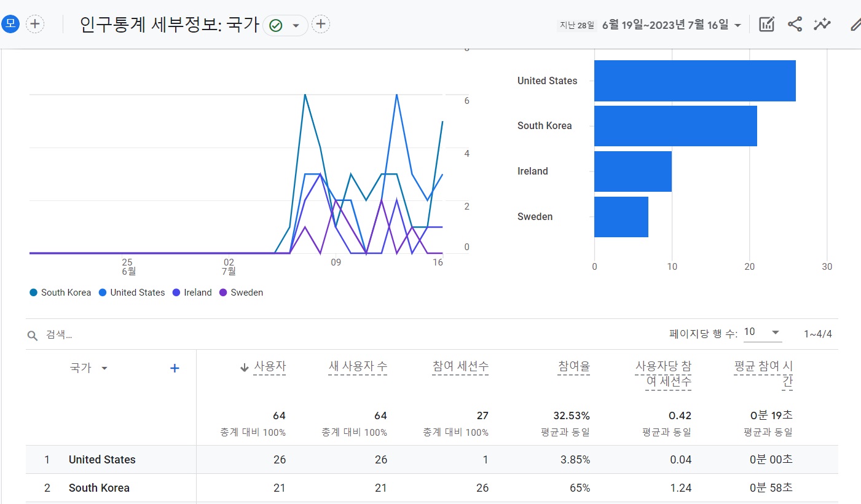Share this report via the share icon
861x504 pixels.
point(795,25)
